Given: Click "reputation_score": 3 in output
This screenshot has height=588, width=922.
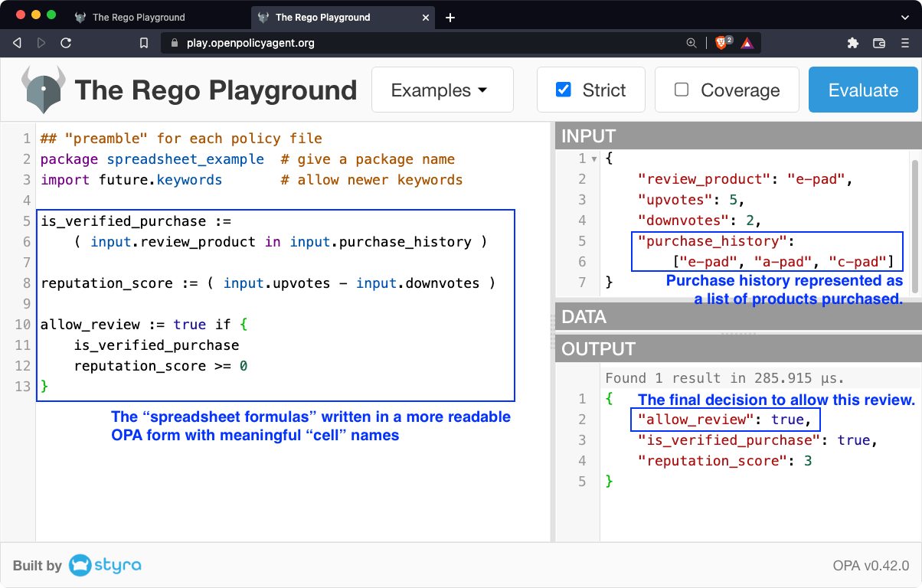Looking at the screenshot, I should coord(724,461).
